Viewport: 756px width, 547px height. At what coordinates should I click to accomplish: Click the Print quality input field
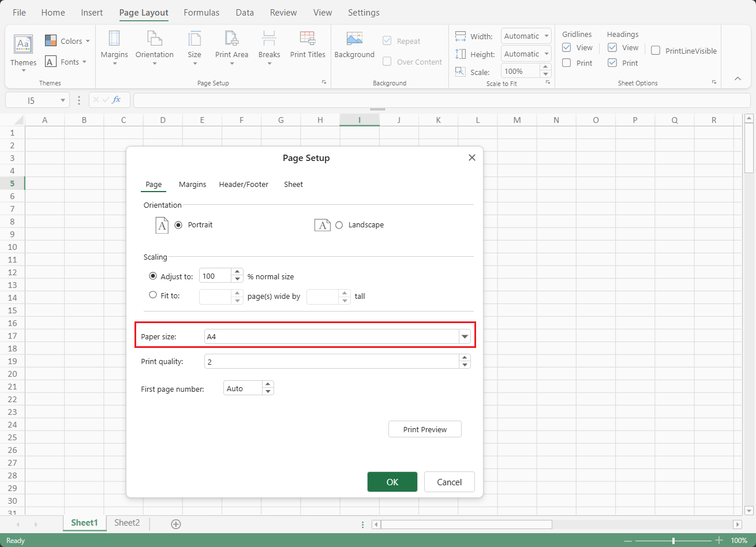332,361
